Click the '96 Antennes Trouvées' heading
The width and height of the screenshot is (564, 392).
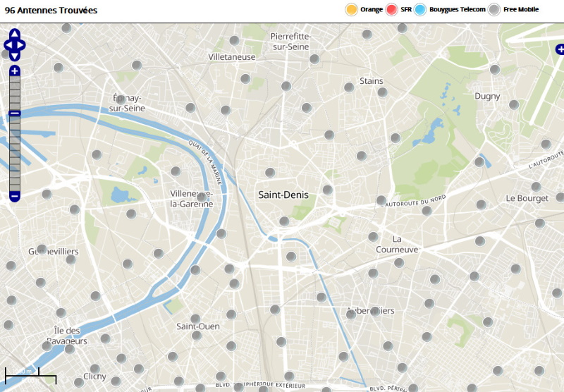[x=51, y=11]
